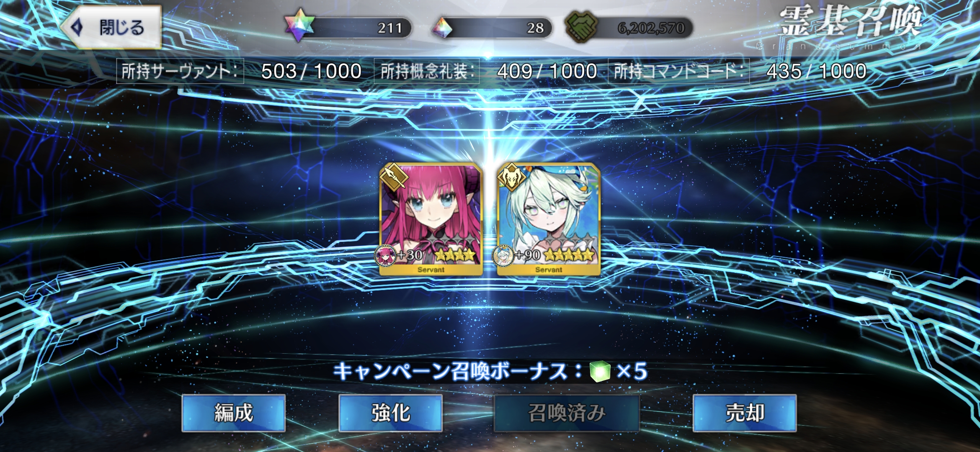Viewport: 980px width, 452px height.
Task: Tap the small round portrait beside +30
Action: click(x=385, y=255)
